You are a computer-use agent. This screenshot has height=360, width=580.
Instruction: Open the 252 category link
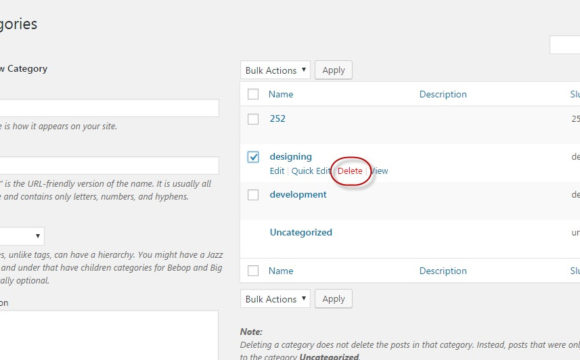click(277, 119)
